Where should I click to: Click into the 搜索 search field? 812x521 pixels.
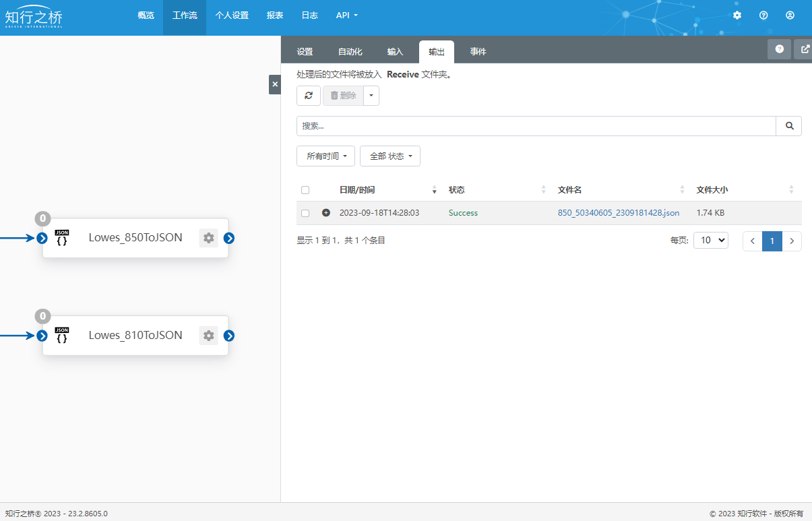coord(536,126)
